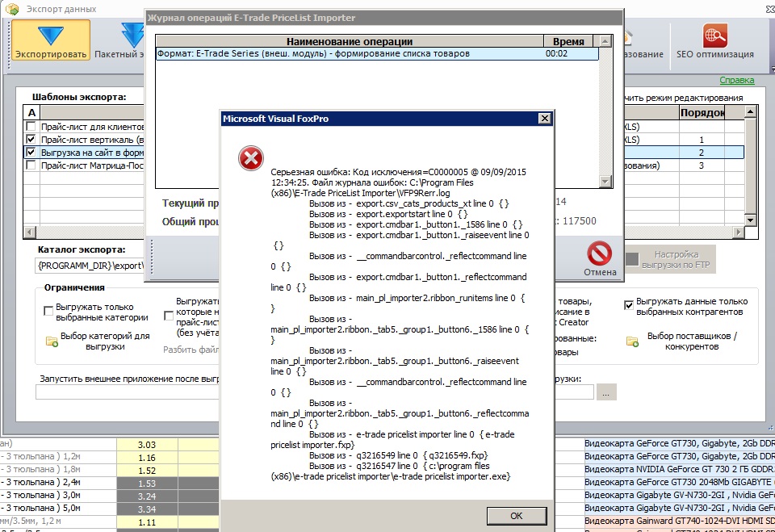This screenshot has height=532, width=775.
Task: Toggle checkbox for Прайс-лист для клиентов
Action: pyautogui.click(x=31, y=127)
